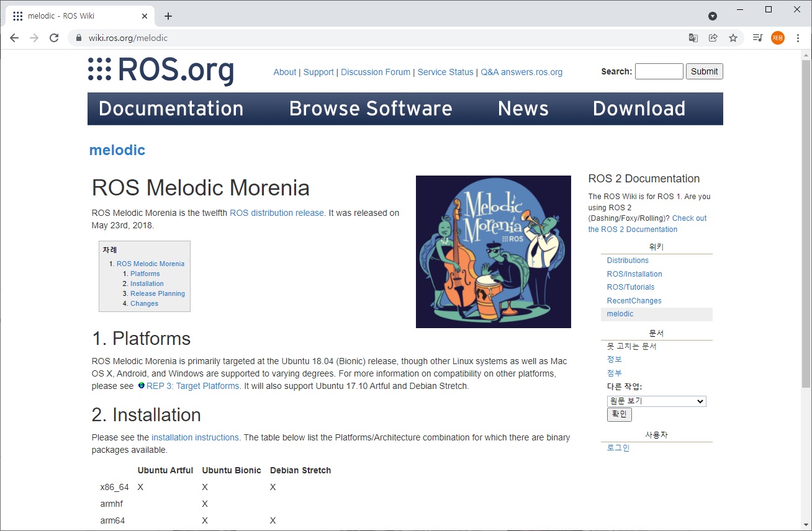
Task: Click the x86_64 row label
Action: tap(114, 487)
